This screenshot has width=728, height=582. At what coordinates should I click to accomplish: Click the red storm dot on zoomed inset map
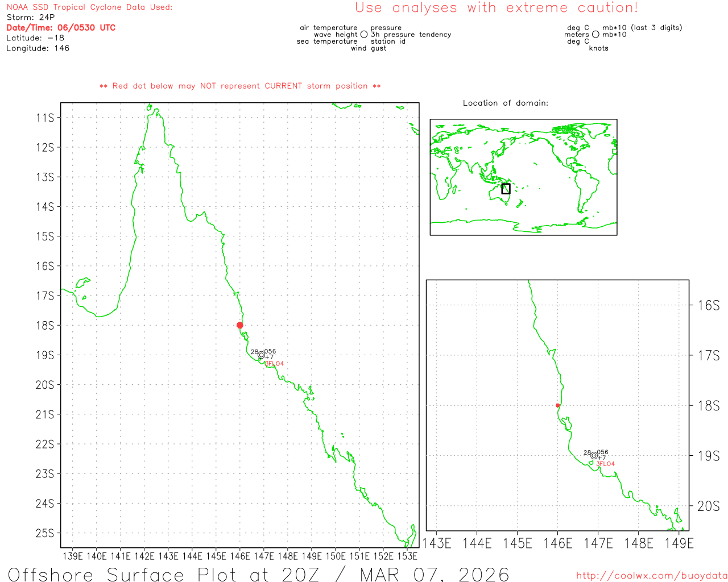pyautogui.click(x=557, y=405)
